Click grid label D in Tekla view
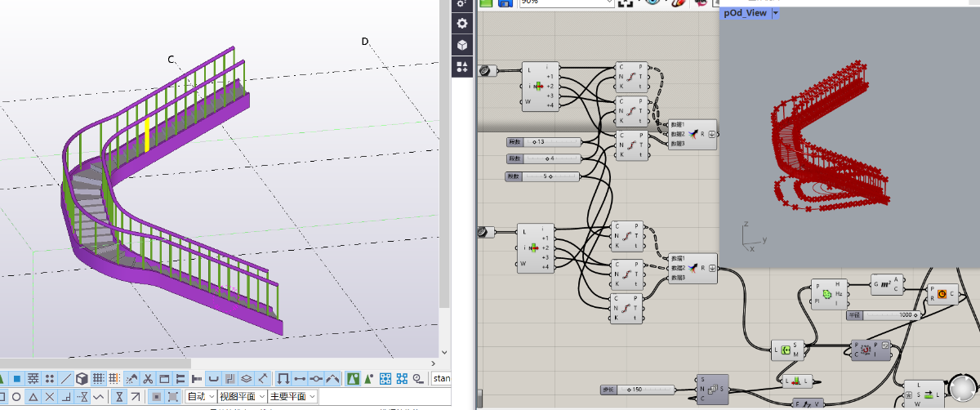 (365, 42)
